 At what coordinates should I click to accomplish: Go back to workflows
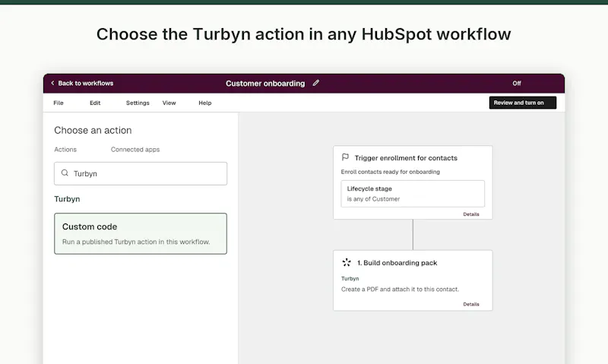86,84
